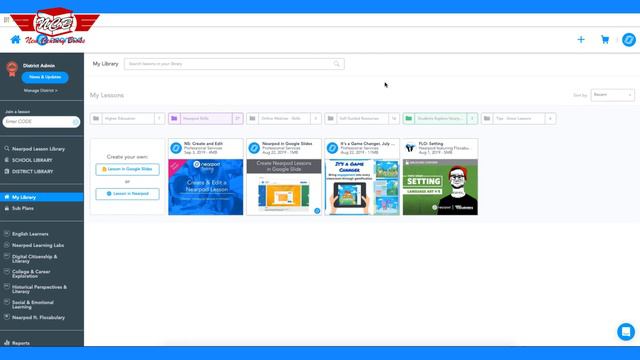The height and width of the screenshot is (360, 640).
Task: Open the Students Explore folder options arrow
Action: (x=472, y=118)
